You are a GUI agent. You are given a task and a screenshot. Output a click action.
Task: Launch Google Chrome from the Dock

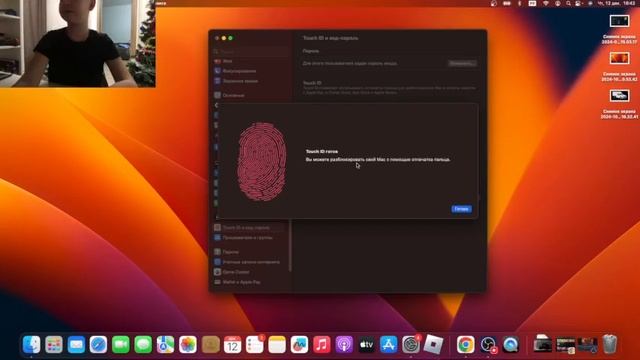click(x=466, y=344)
